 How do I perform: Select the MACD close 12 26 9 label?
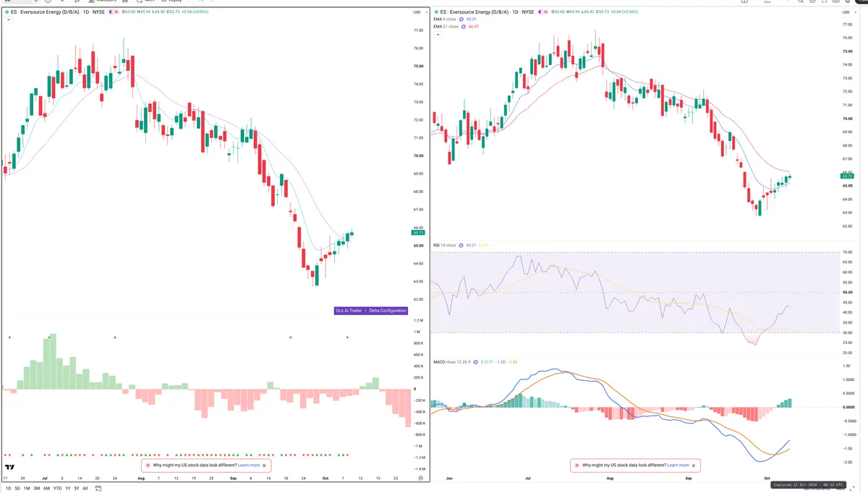click(x=452, y=362)
